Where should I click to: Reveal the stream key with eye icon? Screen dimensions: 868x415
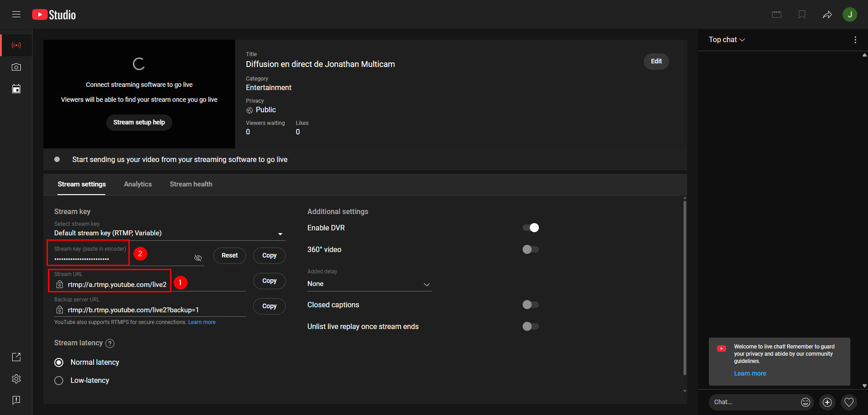(198, 258)
